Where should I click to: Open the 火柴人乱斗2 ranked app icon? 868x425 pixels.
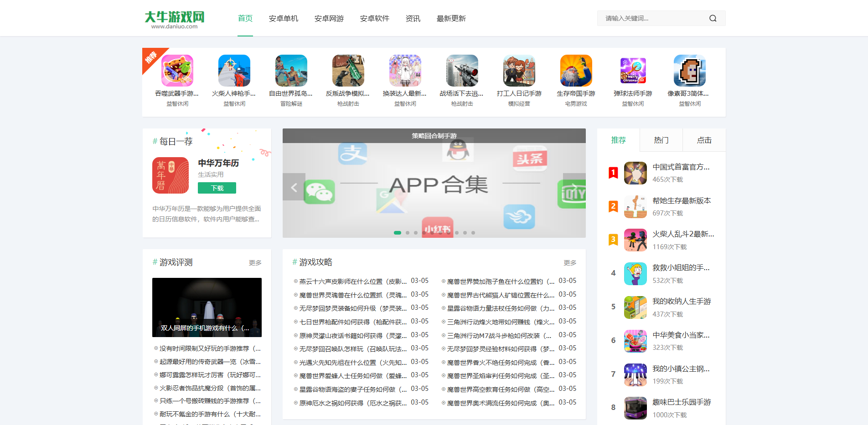(635, 240)
